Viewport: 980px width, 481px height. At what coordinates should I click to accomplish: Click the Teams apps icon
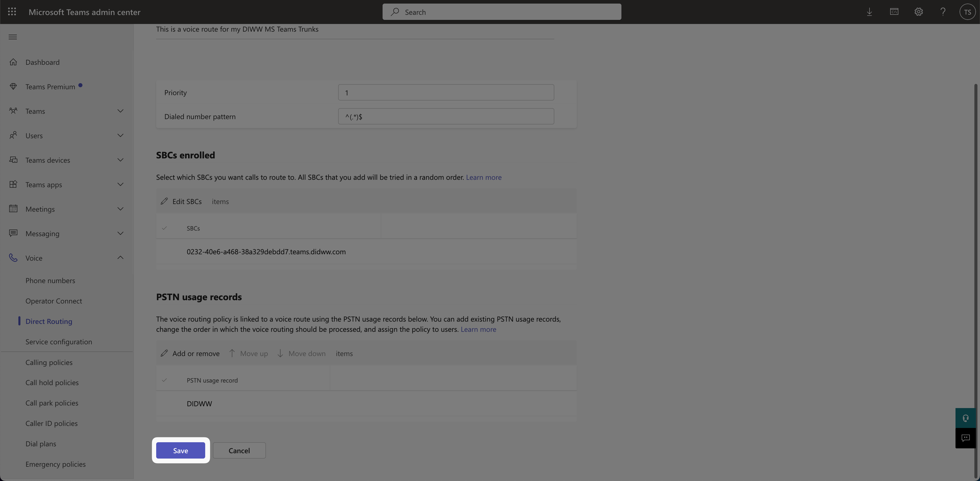click(13, 184)
